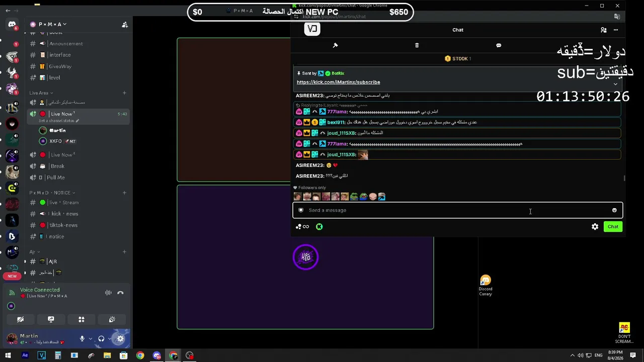Open the kick-subscribe link in pinned message

point(338,82)
